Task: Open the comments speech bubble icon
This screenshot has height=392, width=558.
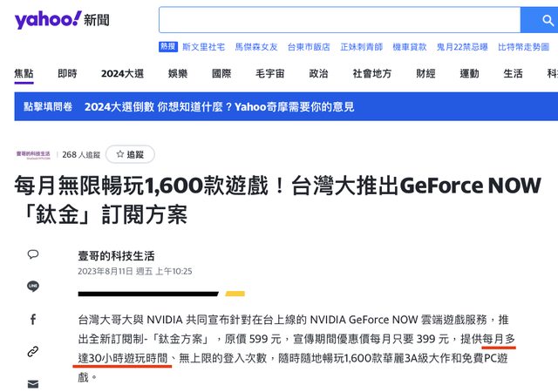Action: tap(33, 254)
